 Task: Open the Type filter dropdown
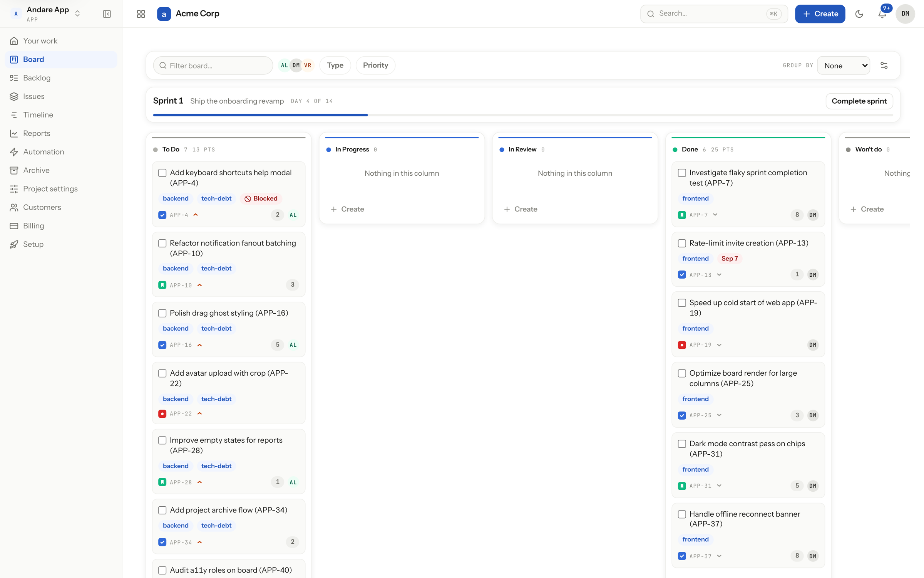[335, 66]
